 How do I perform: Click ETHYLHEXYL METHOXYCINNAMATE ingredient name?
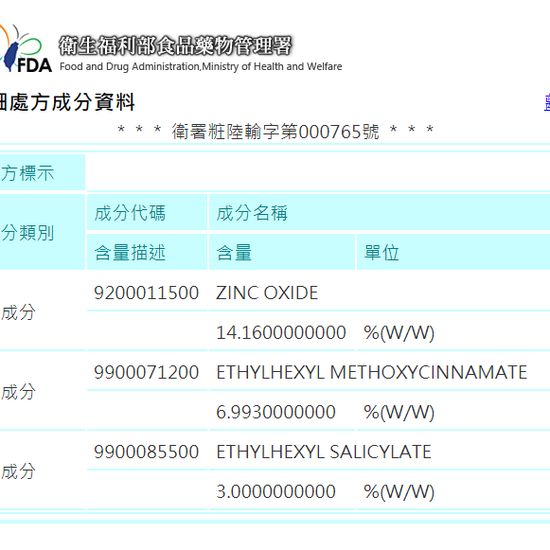point(371,372)
